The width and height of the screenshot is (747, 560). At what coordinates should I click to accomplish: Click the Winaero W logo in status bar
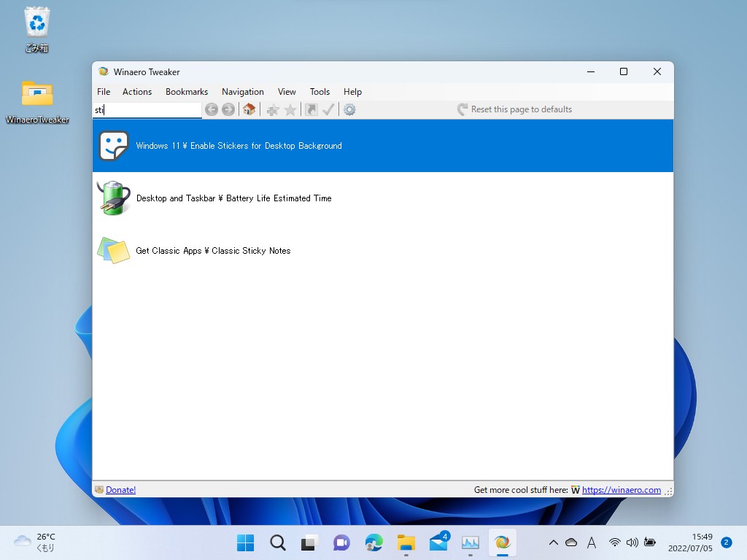point(576,490)
